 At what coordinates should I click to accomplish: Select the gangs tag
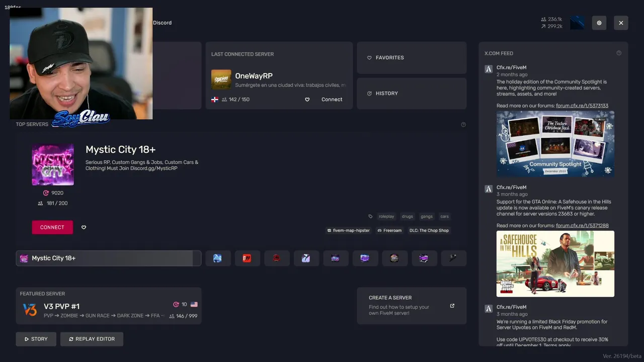[427, 217]
